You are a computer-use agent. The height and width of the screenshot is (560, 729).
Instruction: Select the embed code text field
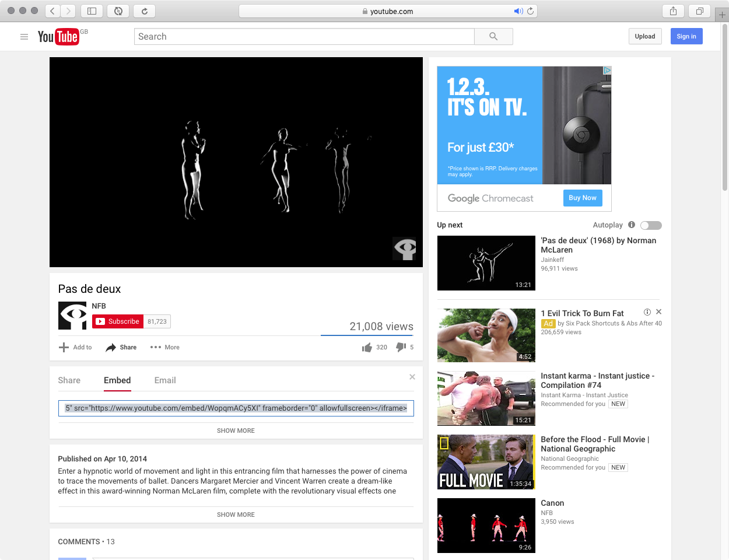[x=236, y=408]
